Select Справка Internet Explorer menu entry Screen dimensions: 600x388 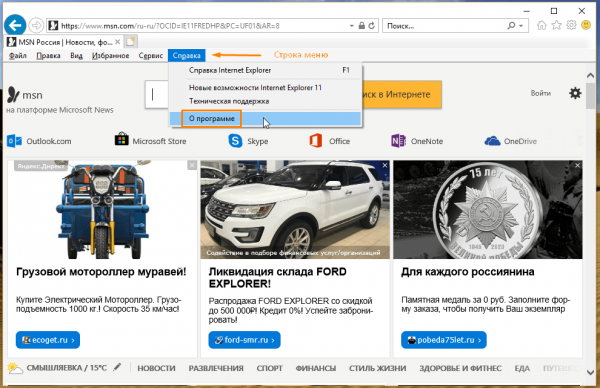tap(266, 70)
